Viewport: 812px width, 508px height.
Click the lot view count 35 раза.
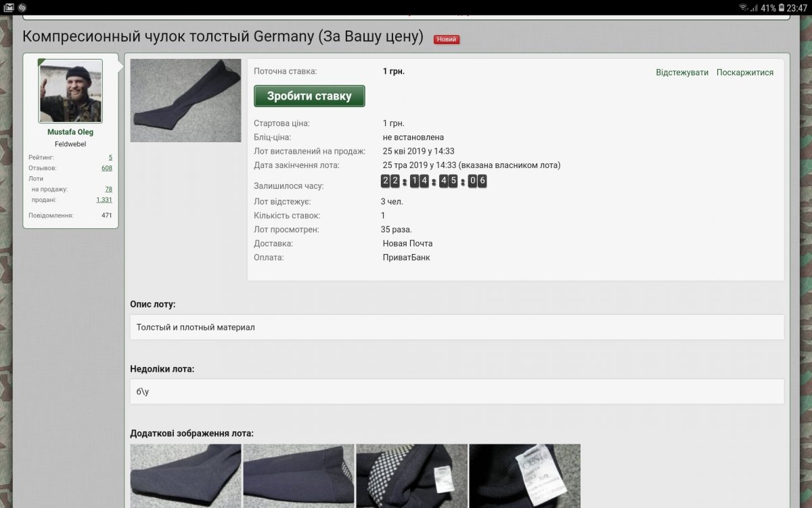click(397, 230)
